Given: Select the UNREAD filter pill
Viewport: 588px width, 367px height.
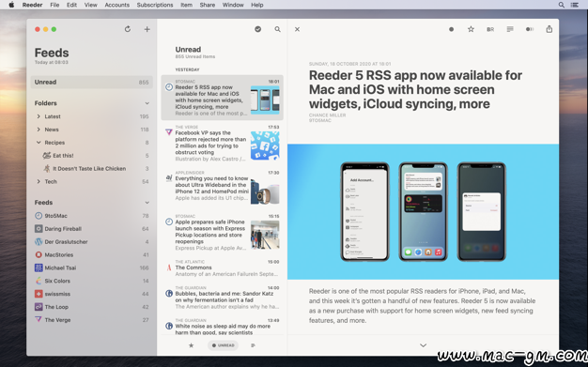Looking at the screenshot, I should click(224, 345).
